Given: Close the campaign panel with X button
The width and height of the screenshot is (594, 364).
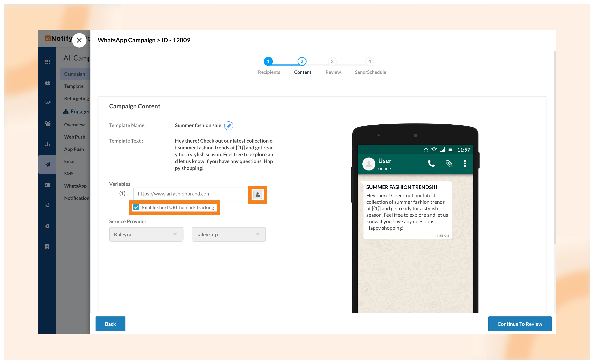Looking at the screenshot, I should point(79,40).
